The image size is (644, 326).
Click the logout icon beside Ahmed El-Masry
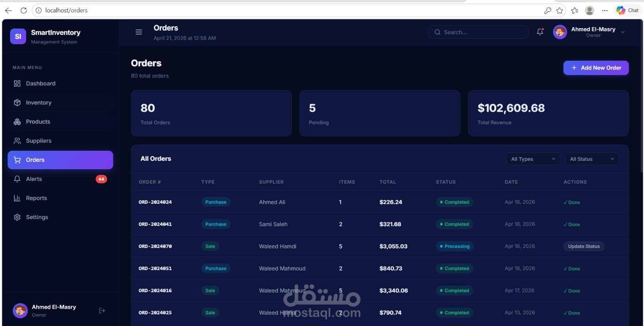coord(102,310)
